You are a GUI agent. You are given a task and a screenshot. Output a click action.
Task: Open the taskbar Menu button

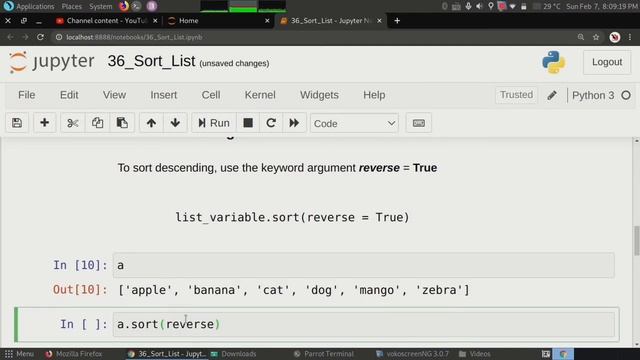pyautogui.click(x=20, y=354)
